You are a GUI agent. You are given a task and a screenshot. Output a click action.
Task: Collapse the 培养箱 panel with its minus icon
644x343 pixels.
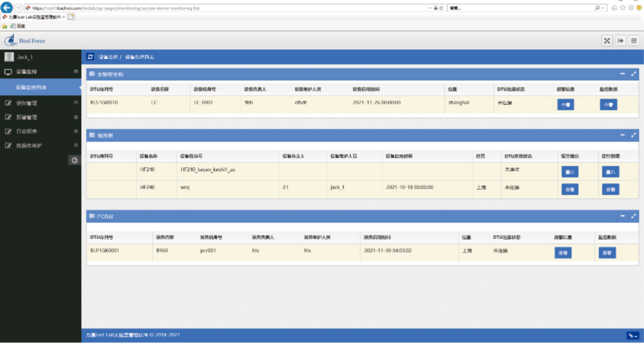click(x=623, y=135)
